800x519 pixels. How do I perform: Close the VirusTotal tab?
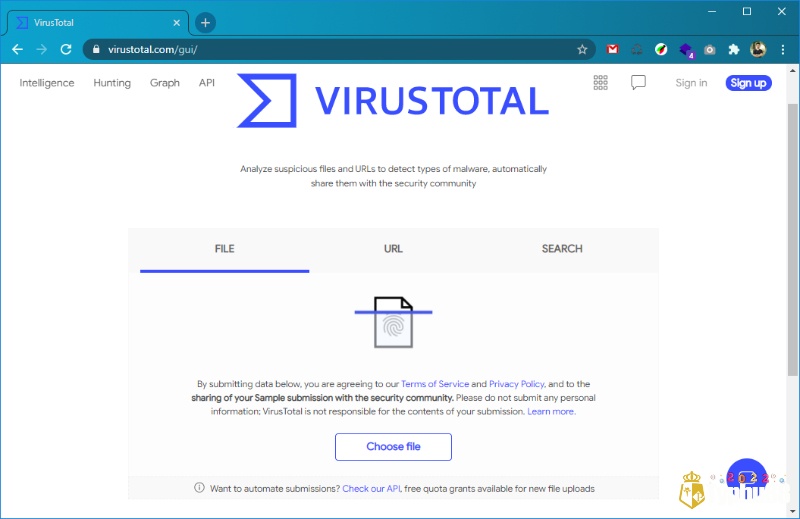(177, 22)
